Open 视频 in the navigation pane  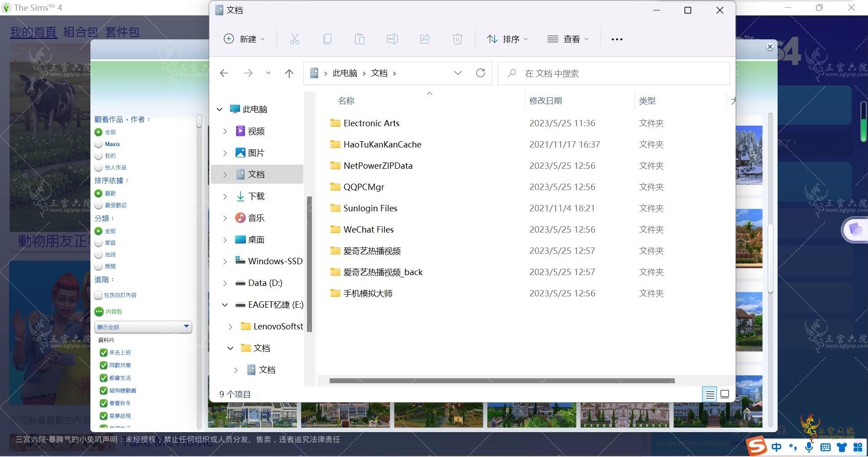(256, 131)
